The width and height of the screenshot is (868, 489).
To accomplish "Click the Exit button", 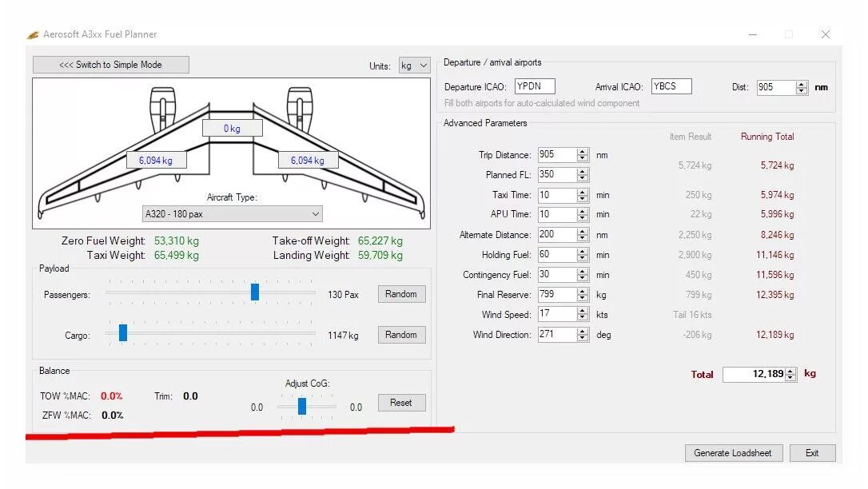I will point(812,453).
